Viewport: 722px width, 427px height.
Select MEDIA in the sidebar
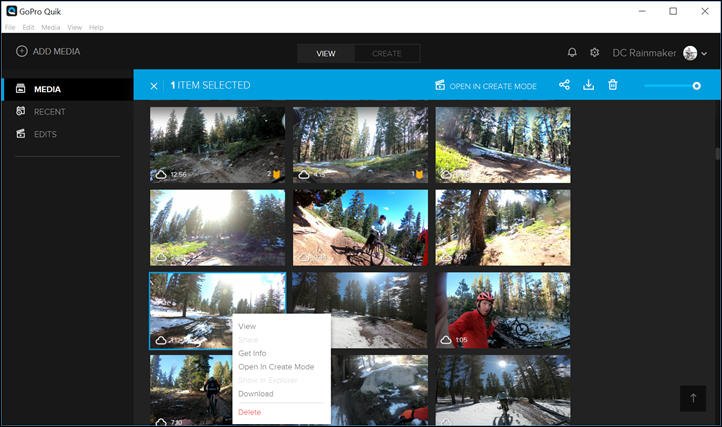coord(68,89)
